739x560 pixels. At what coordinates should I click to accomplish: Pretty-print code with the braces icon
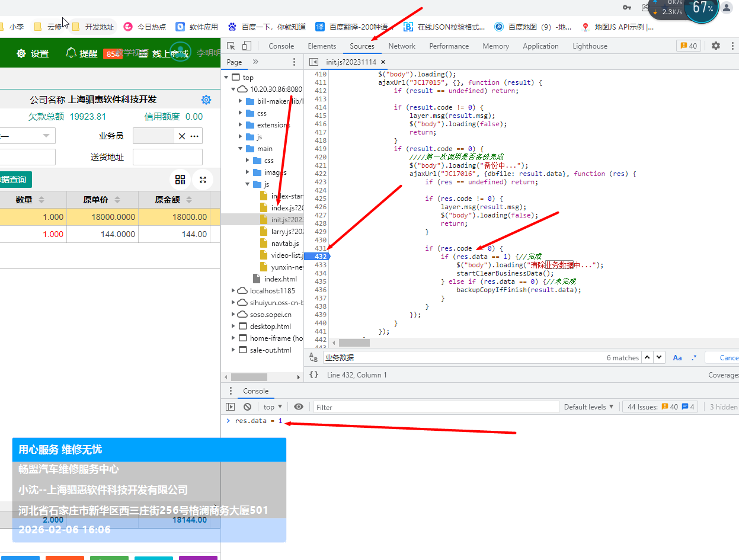314,375
